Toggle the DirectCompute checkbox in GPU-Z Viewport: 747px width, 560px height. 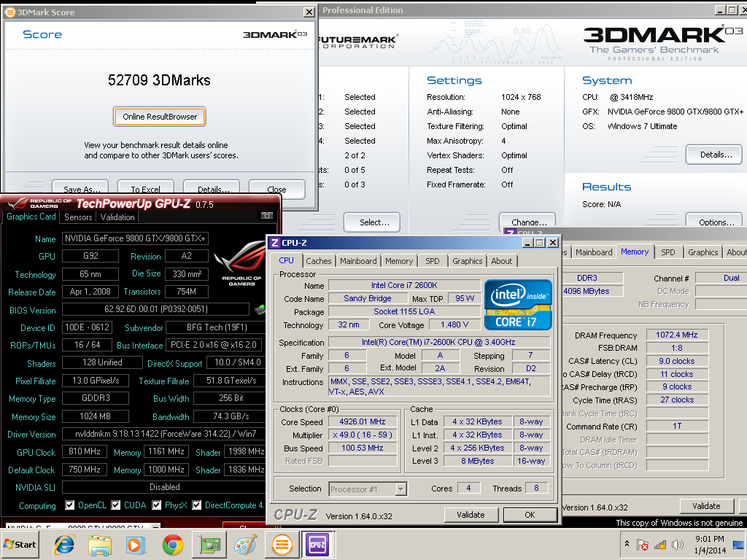[197, 505]
